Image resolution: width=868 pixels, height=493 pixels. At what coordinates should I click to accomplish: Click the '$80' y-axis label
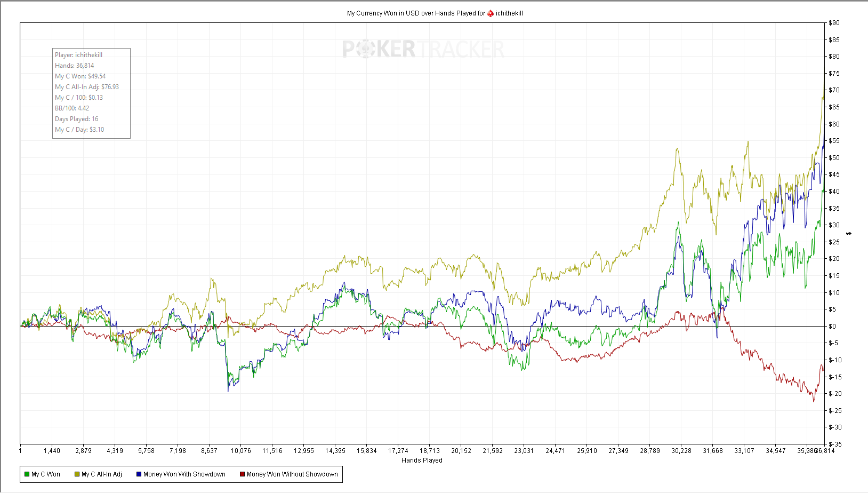834,57
